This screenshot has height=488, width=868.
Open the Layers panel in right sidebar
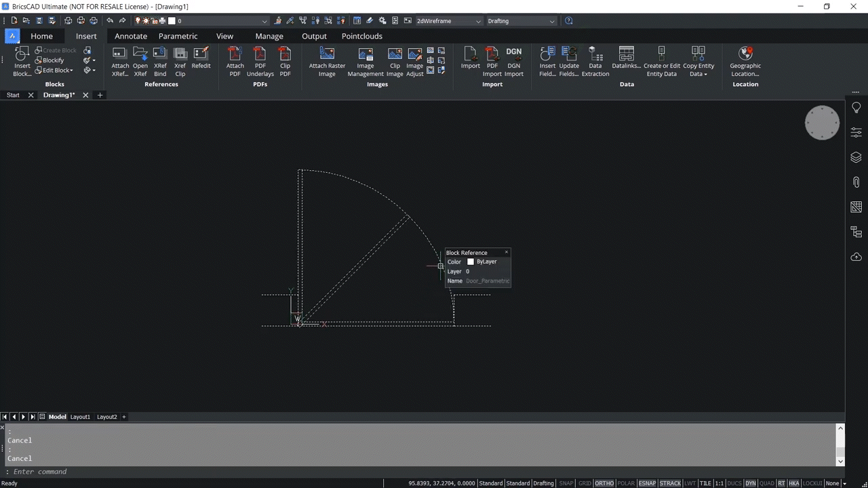[x=856, y=157]
